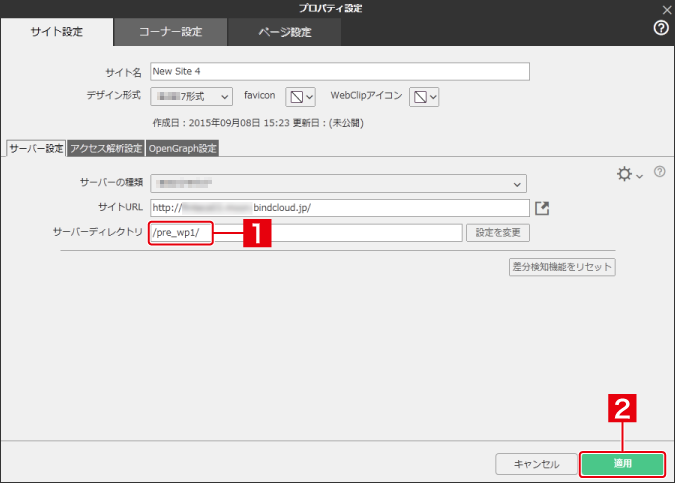Click the 作成日 date text line
675x483 pixels.
click(258, 123)
